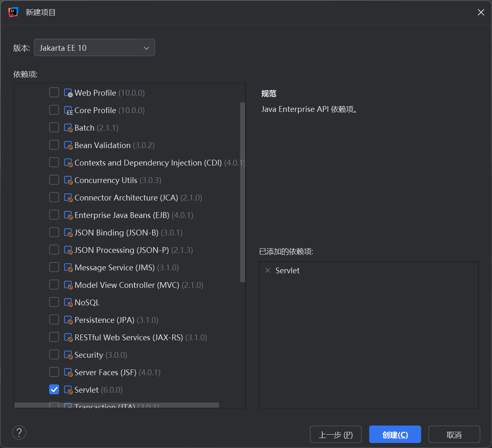Select the Enterprise Java Beans label

click(x=122, y=215)
